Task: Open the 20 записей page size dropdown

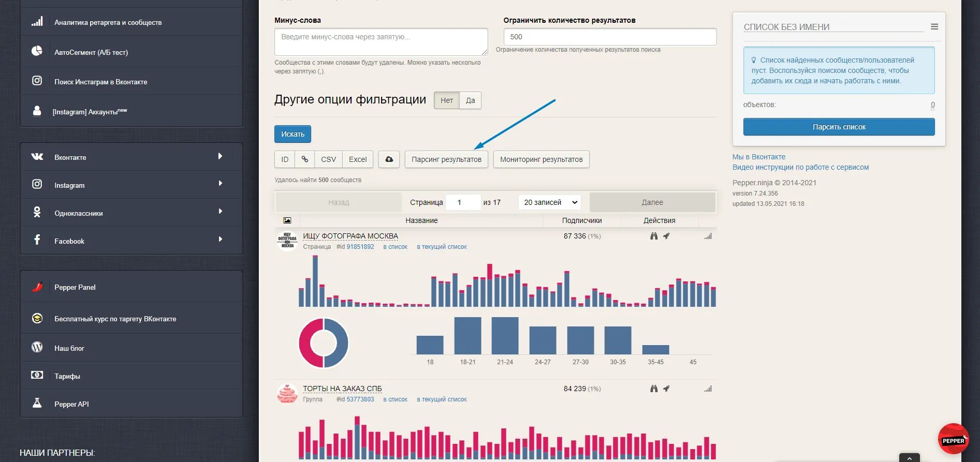Action: [x=550, y=202]
